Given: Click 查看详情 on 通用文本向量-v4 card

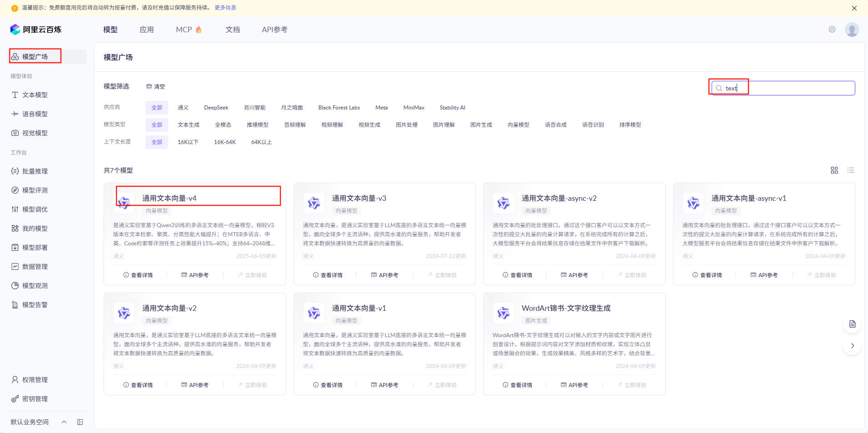Looking at the screenshot, I should click(x=138, y=275).
